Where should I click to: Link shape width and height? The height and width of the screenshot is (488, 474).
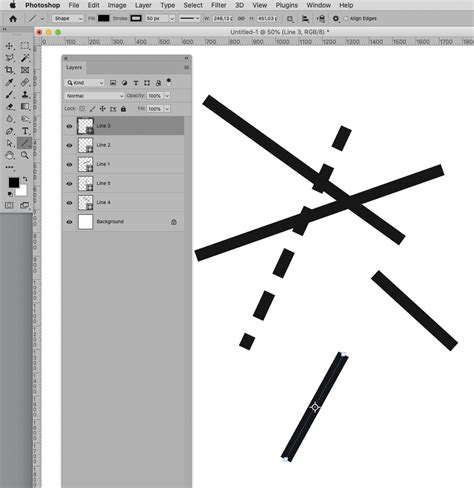[241, 19]
